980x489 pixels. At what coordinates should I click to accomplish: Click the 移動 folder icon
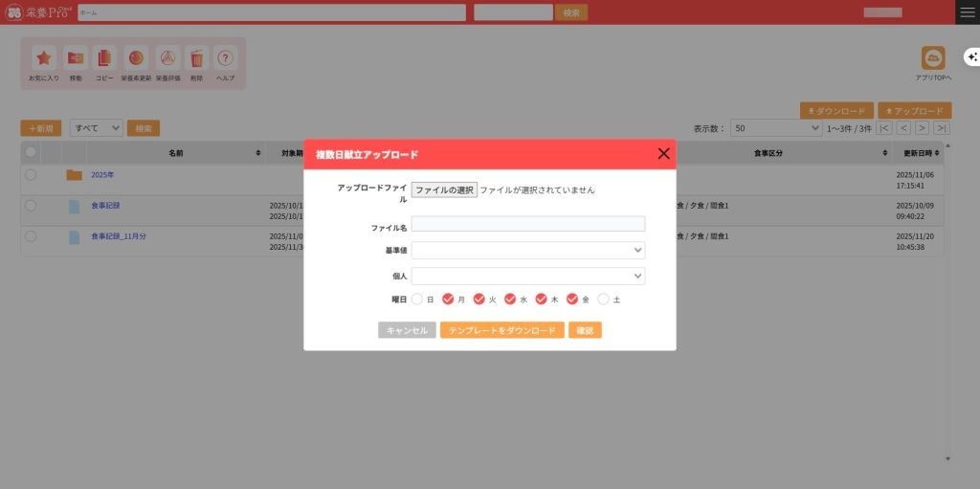coord(75,57)
